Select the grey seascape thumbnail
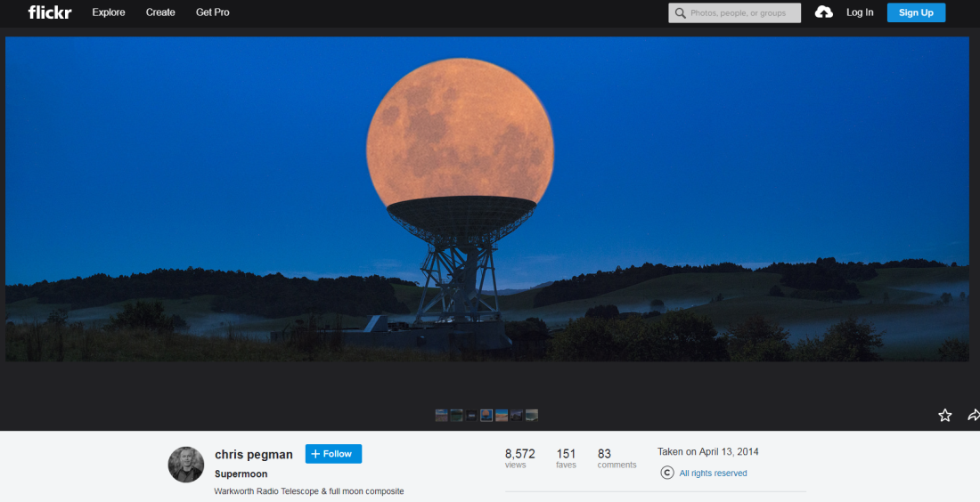Screen dimensions: 980x502 pyautogui.click(x=531, y=415)
